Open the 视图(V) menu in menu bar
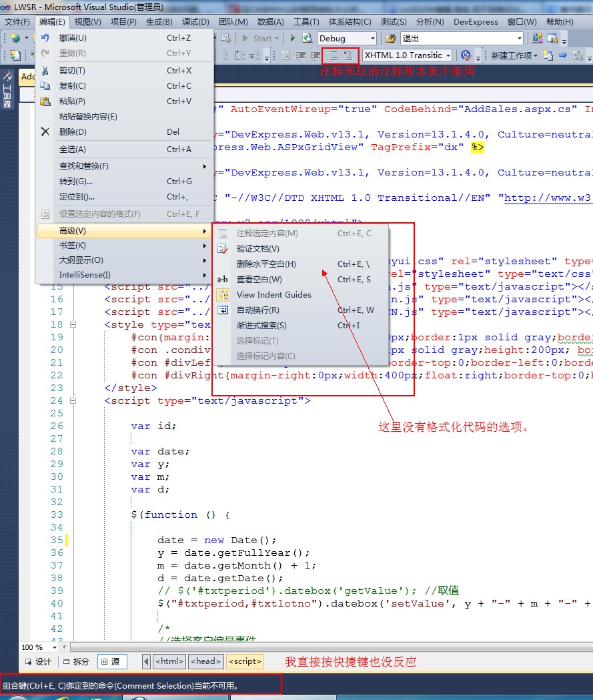The width and height of the screenshot is (593, 700). (87, 22)
